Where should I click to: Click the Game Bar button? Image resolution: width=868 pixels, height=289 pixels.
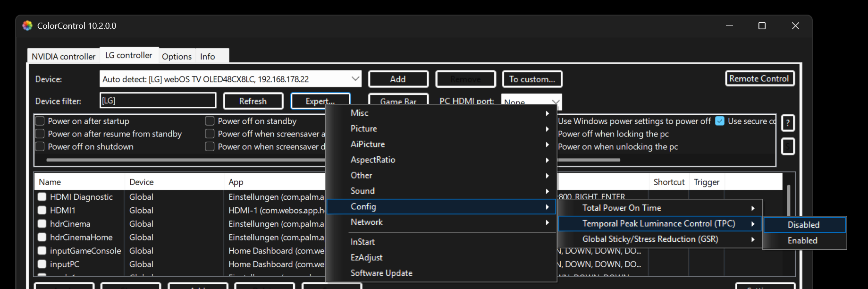[398, 100]
